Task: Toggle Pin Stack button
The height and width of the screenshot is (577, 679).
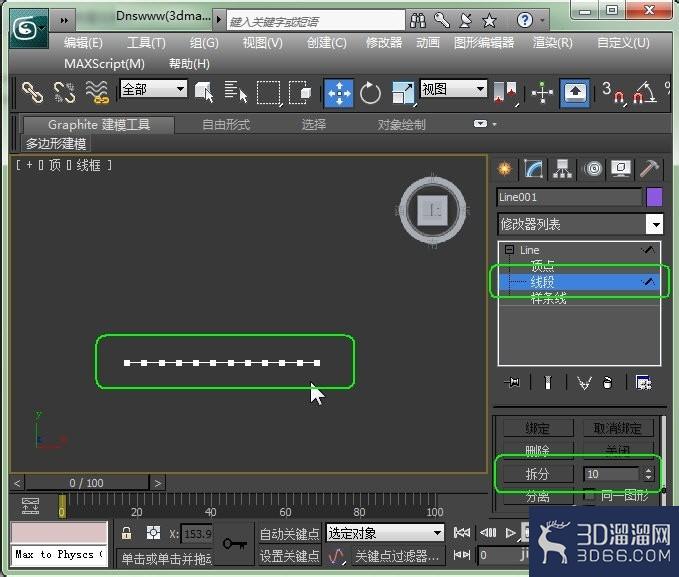Action: point(512,383)
